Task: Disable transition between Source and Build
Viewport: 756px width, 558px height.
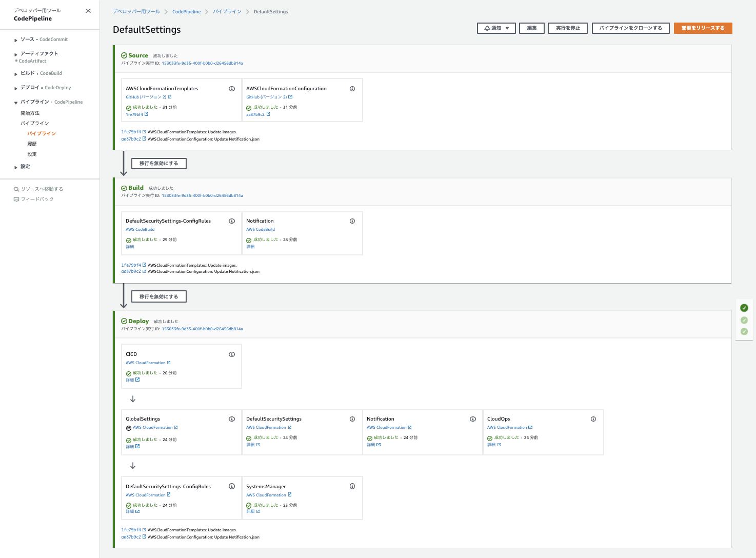Action: [159, 164]
